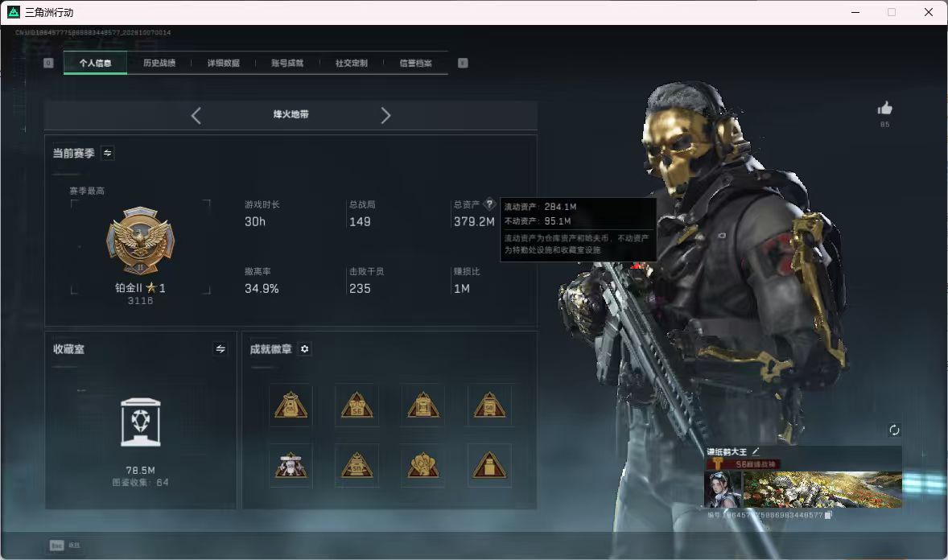Click the E key hint right of the tabs
Viewport: 948px width, 560px height.
coord(463,63)
